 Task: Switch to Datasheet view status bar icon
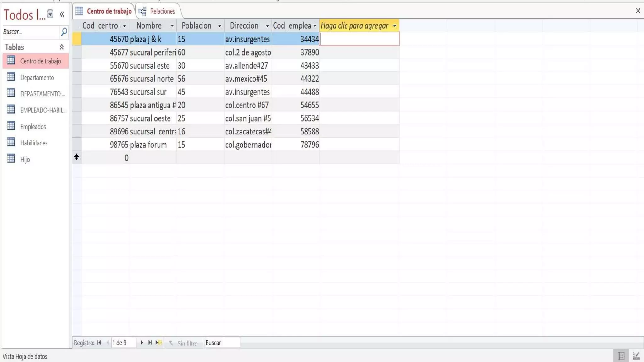(x=621, y=356)
